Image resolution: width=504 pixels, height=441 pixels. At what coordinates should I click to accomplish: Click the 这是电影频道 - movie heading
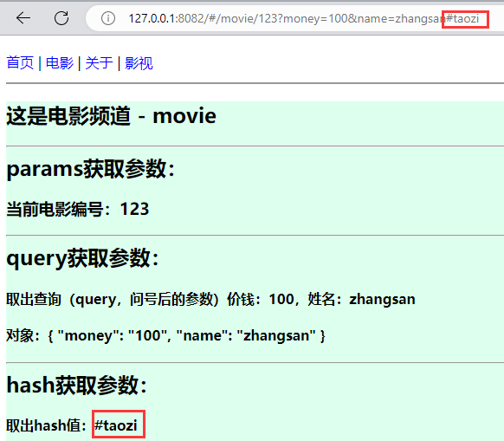coord(111,116)
